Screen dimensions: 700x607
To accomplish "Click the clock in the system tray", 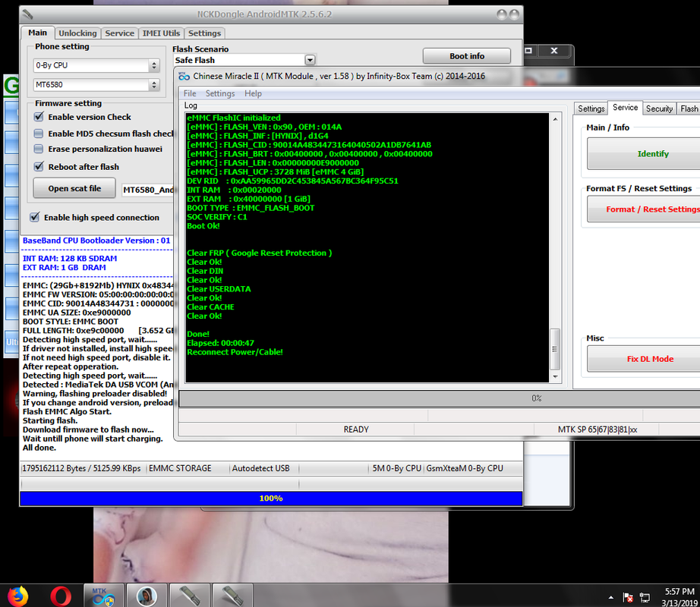I will click(x=679, y=597).
